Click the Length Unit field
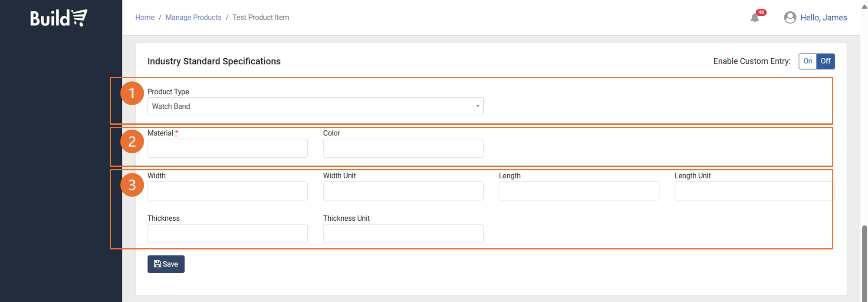 pyautogui.click(x=754, y=191)
